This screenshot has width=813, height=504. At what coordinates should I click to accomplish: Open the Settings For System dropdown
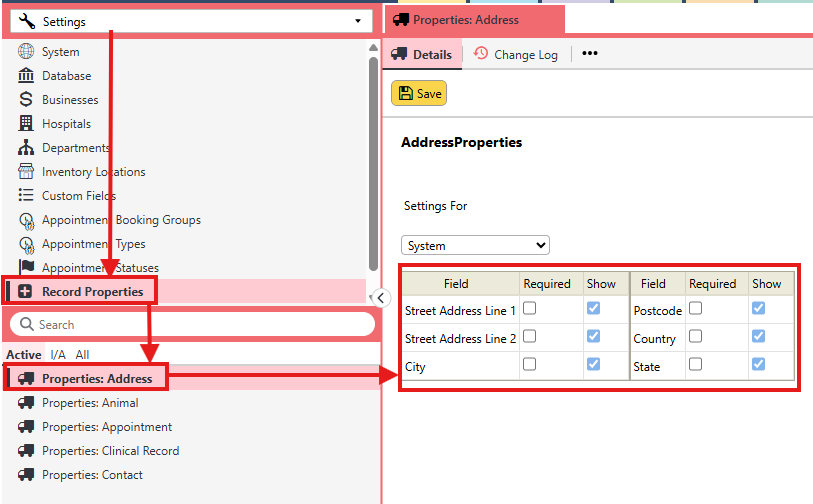click(475, 245)
